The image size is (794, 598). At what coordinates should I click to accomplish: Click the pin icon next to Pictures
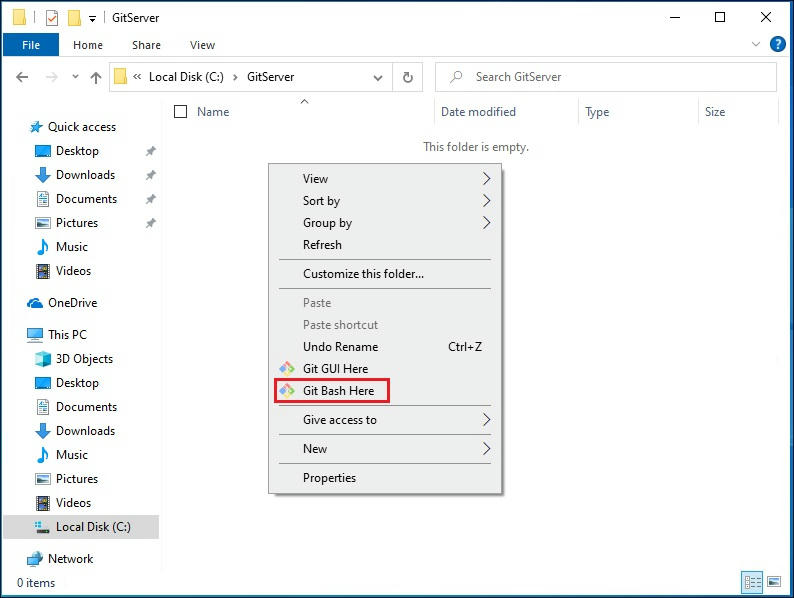(x=150, y=223)
